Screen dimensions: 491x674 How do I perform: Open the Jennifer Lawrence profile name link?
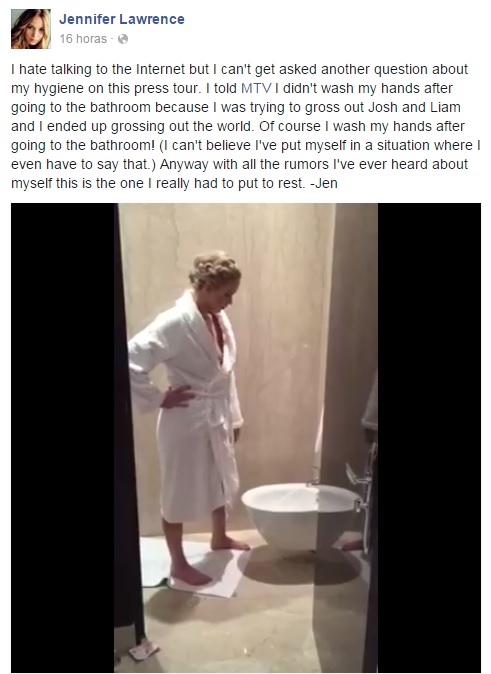click(x=122, y=19)
